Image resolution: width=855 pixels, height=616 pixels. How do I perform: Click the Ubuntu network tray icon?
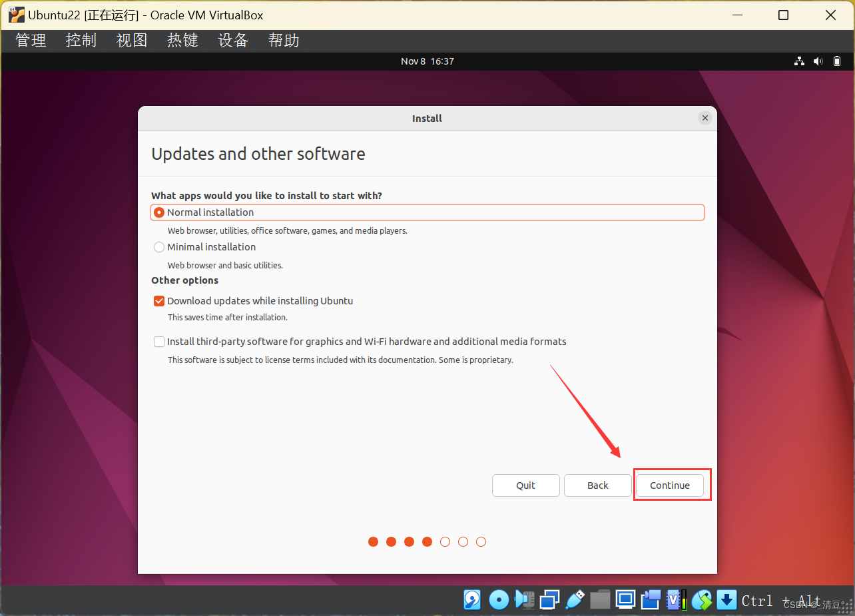click(x=800, y=61)
